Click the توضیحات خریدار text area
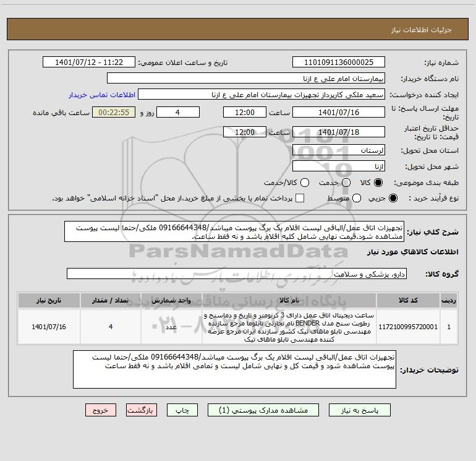The height and width of the screenshot is (461, 476). coord(234,369)
